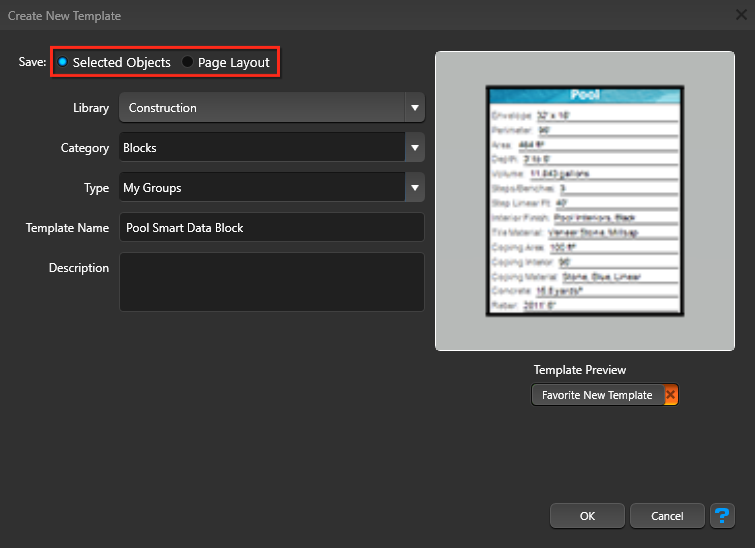
Task: Toggle the orange X favorite indicator
Action: (670, 395)
